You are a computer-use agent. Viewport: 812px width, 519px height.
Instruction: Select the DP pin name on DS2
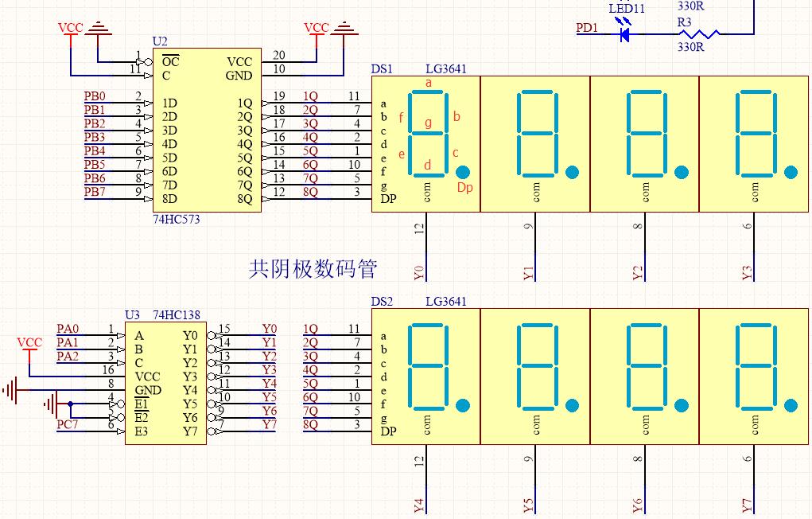click(x=388, y=431)
